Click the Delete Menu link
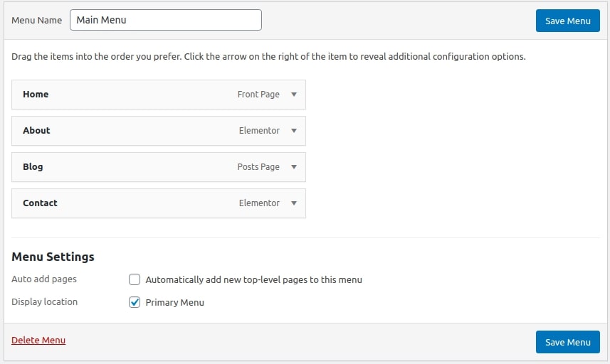This screenshot has width=610, height=364. click(x=38, y=341)
